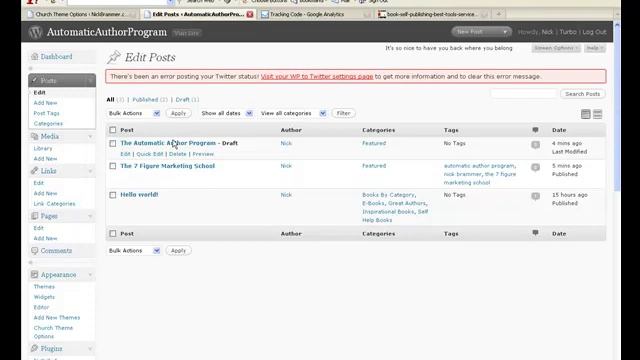Open Media Library in sidebar
This screenshot has height=360, width=640.
[43, 148]
